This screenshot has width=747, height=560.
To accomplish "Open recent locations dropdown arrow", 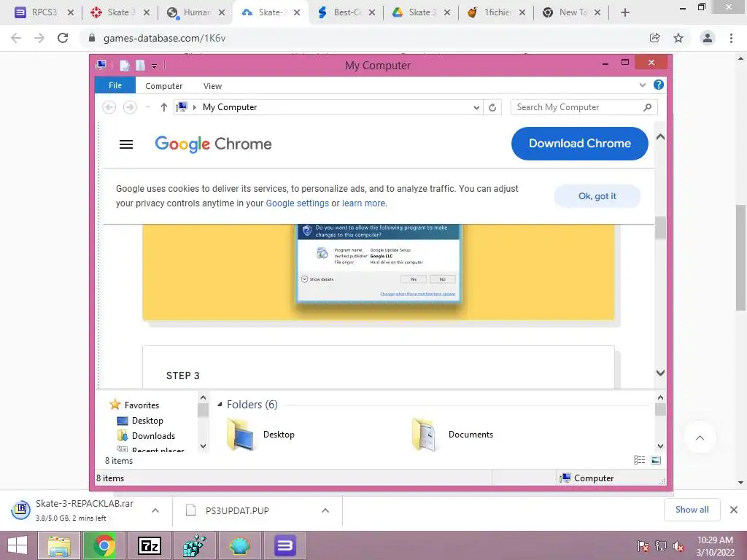I will coord(147,107).
